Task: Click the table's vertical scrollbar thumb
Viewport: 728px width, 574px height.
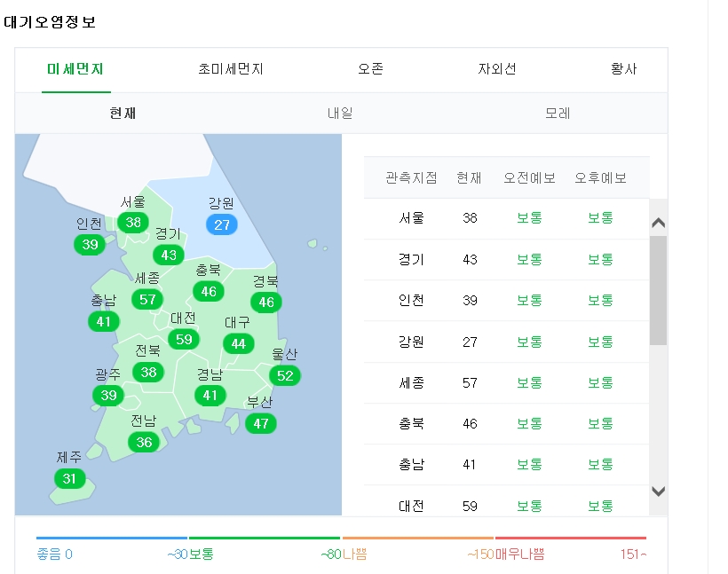Action: 659,290
